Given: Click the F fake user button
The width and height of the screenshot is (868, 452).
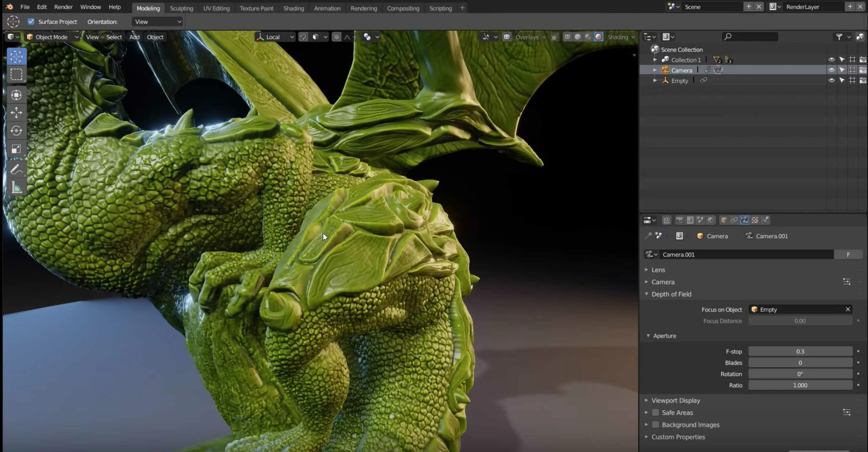Looking at the screenshot, I should [x=848, y=254].
